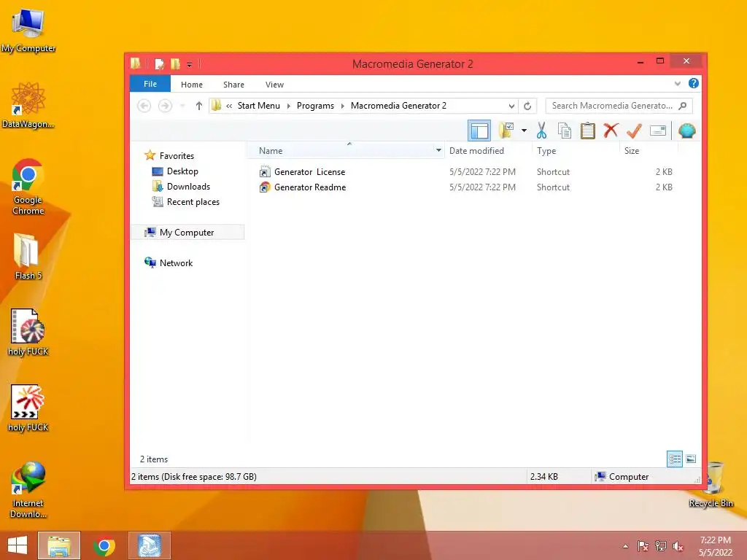747x560 pixels.
Task: Click the Forward navigation arrow
Action: (165, 106)
